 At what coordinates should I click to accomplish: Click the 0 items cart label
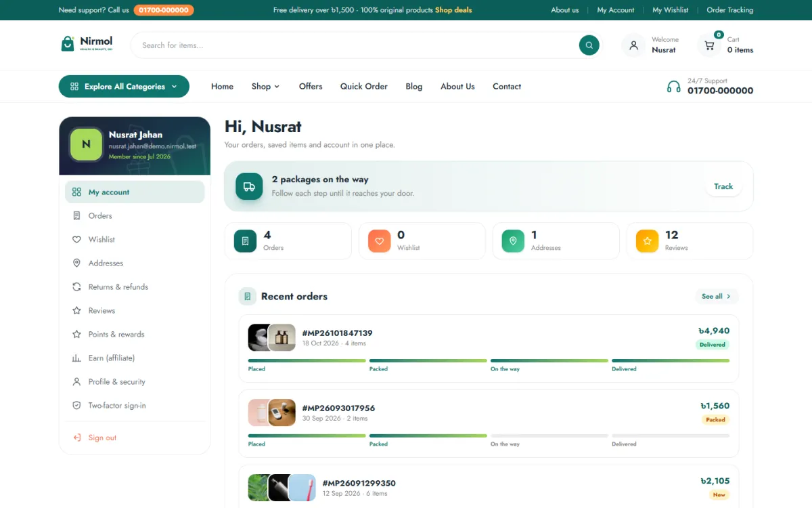pos(740,50)
